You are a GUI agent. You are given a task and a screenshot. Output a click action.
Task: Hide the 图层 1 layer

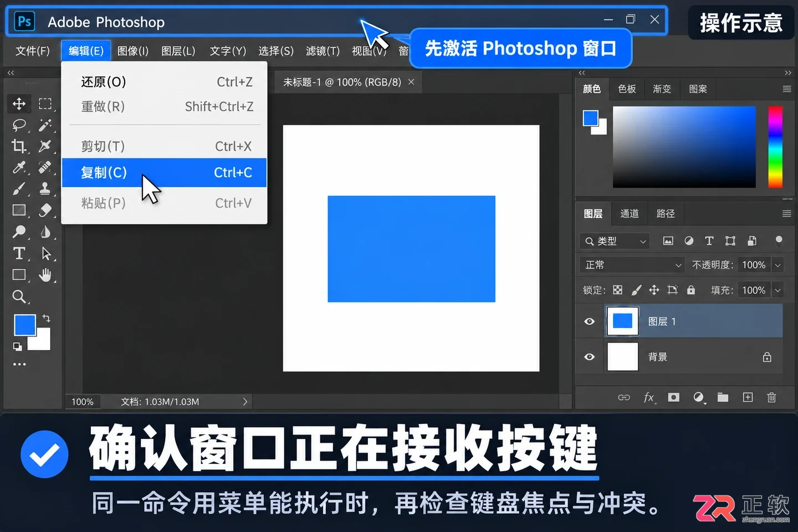coord(590,321)
